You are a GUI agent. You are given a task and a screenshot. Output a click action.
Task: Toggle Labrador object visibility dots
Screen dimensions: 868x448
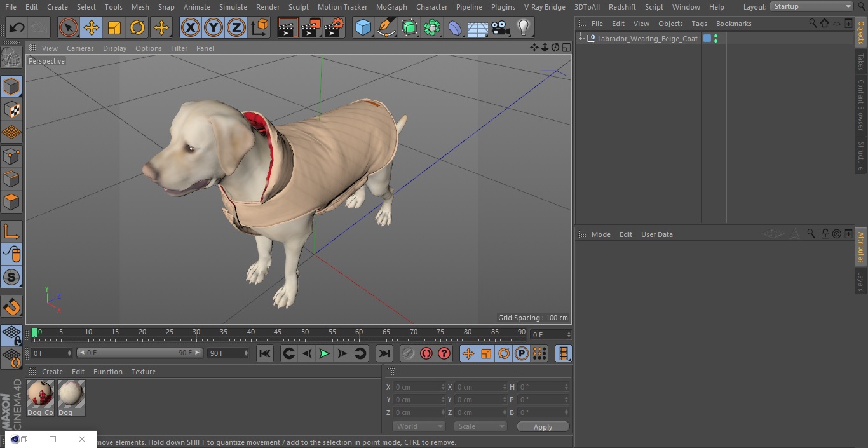(716, 39)
